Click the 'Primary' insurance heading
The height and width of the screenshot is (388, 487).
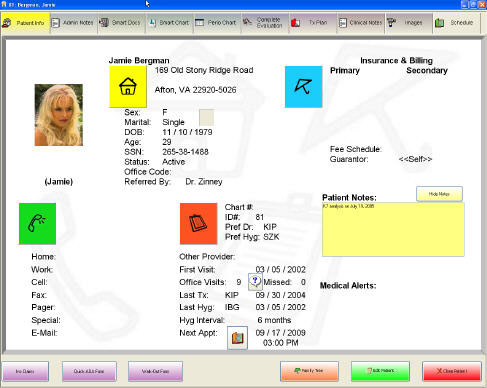coord(345,70)
